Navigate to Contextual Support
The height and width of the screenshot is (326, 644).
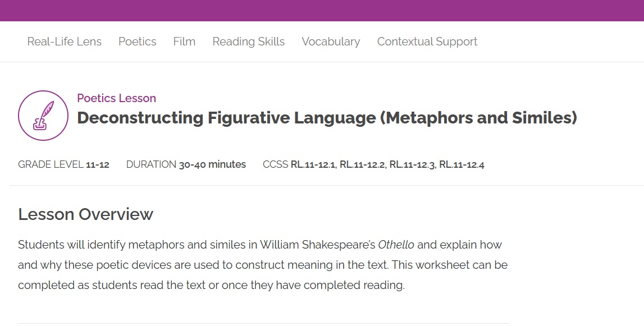click(427, 42)
